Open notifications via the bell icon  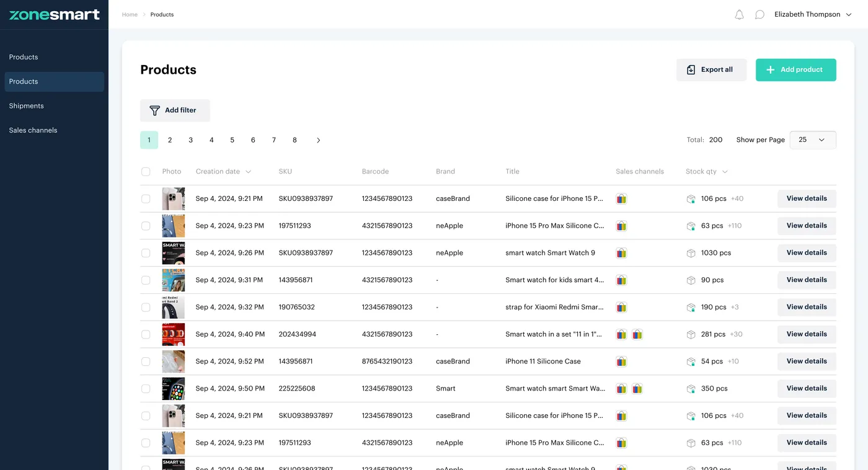(739, 14)
